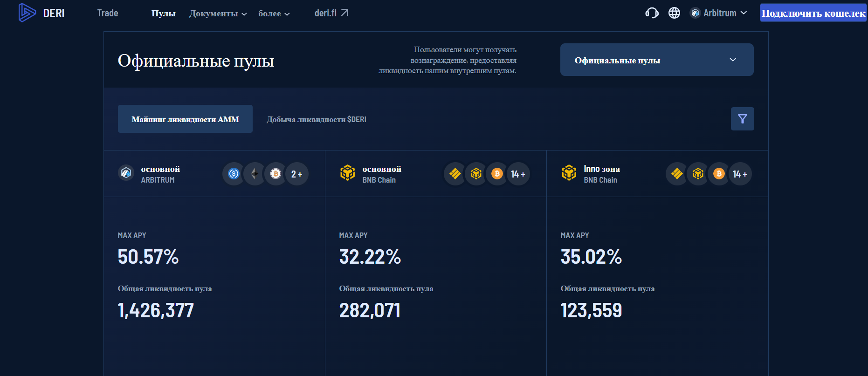Click BUSD token icon in Inno зона pool
The height and width of the screenshot is (376, 868).
pos(677,174)
